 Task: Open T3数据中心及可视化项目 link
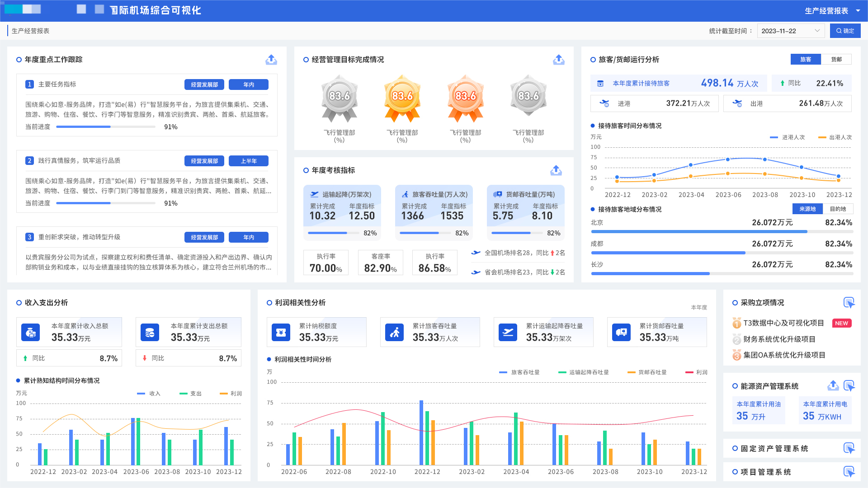(x=783, y=323)
